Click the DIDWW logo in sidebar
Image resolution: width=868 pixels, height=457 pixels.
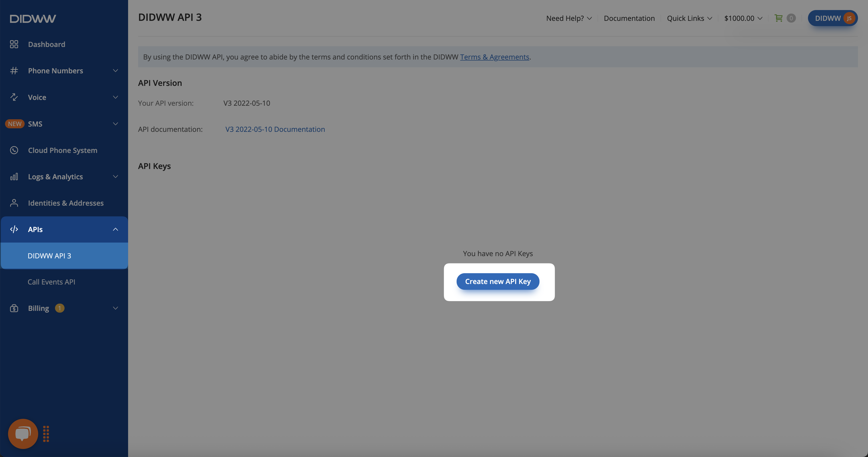click(33, 19)
